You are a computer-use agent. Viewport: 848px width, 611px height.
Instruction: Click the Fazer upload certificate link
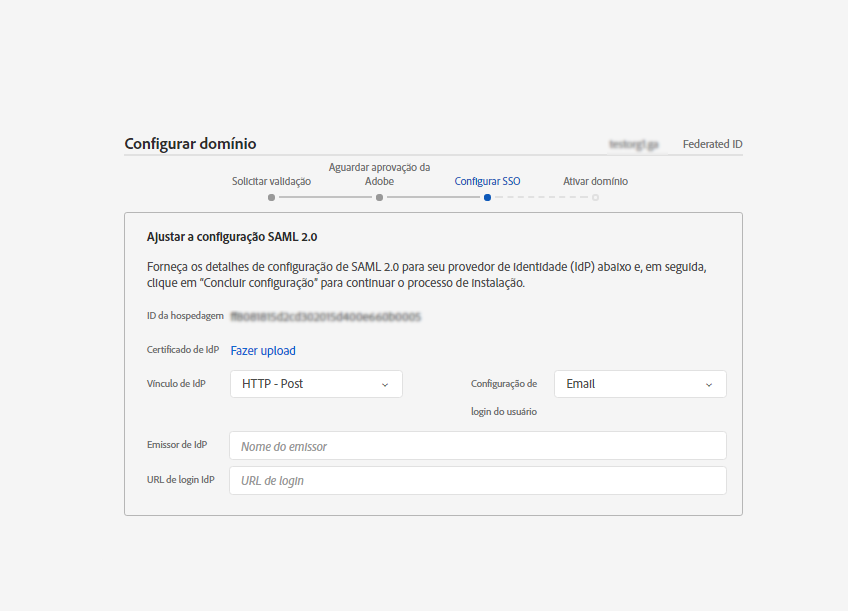pyautogui.click(x=263, y=350)
